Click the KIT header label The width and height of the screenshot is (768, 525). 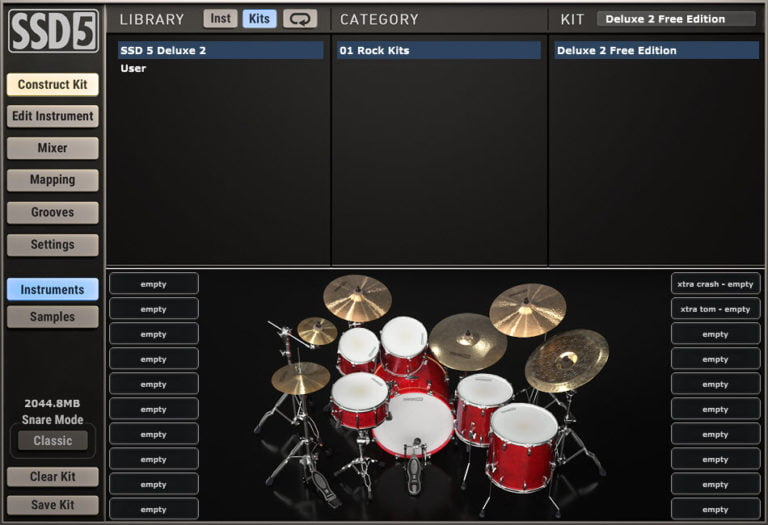pos(573,20)
